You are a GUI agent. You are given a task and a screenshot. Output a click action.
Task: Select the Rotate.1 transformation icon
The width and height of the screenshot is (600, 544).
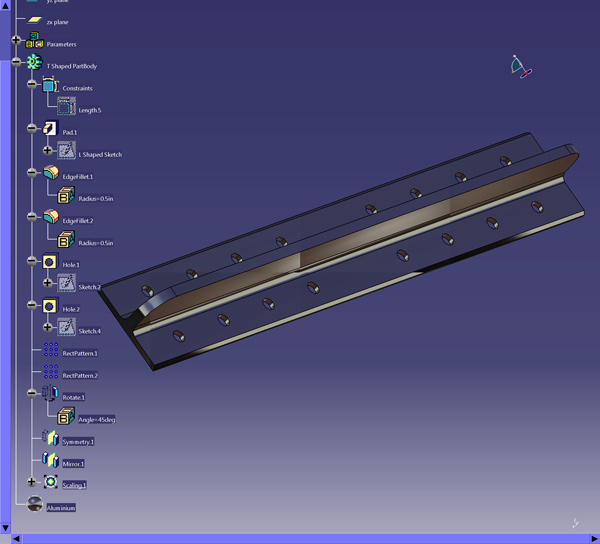(50, 395)
